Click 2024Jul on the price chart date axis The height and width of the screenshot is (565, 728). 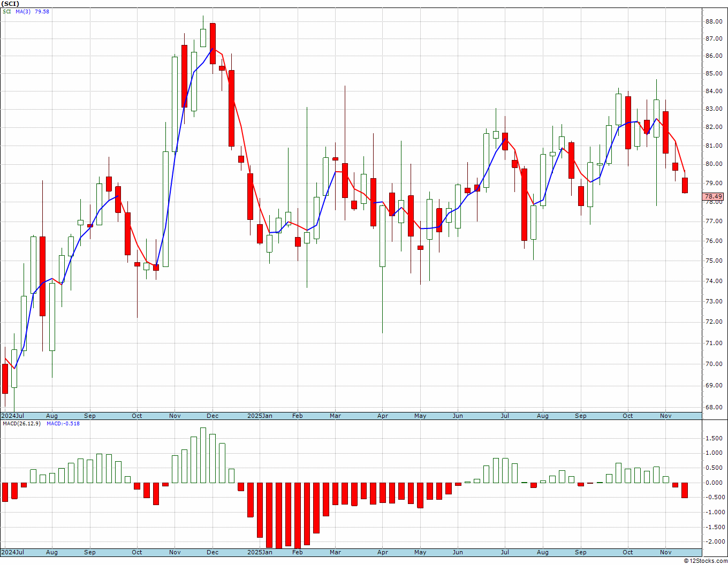click(13, 416)
